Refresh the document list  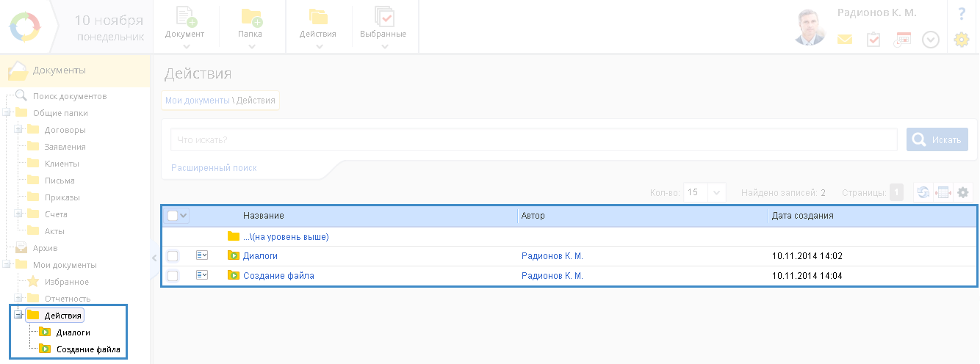(x=923, y=192)
